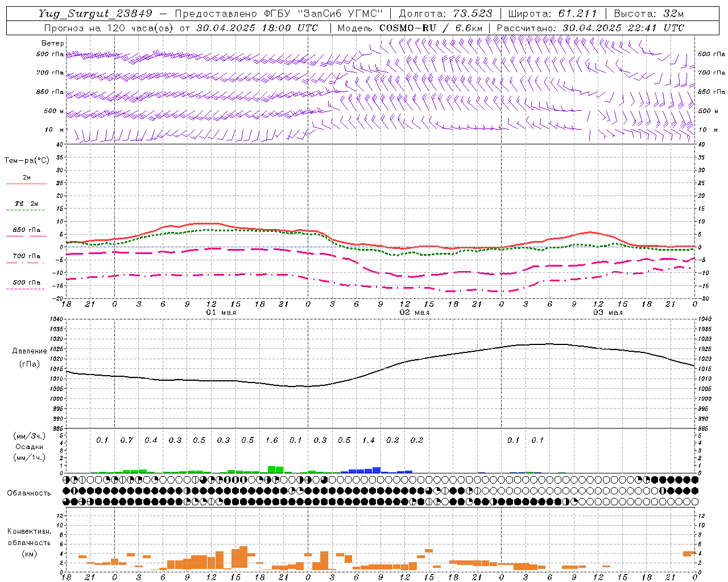The height and width of the screenshot is (582, 728).
Task: Click the solid red line sample under 2м
Action: pos(26,184)
